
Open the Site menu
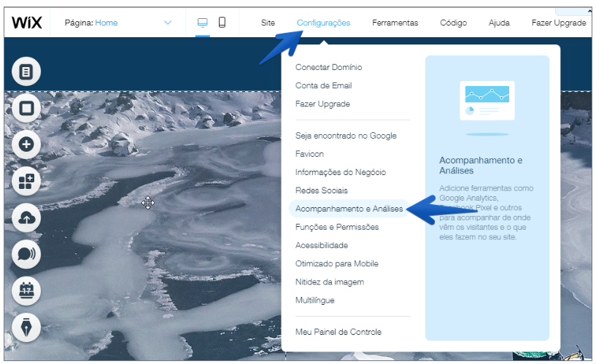tap(268, 23)
